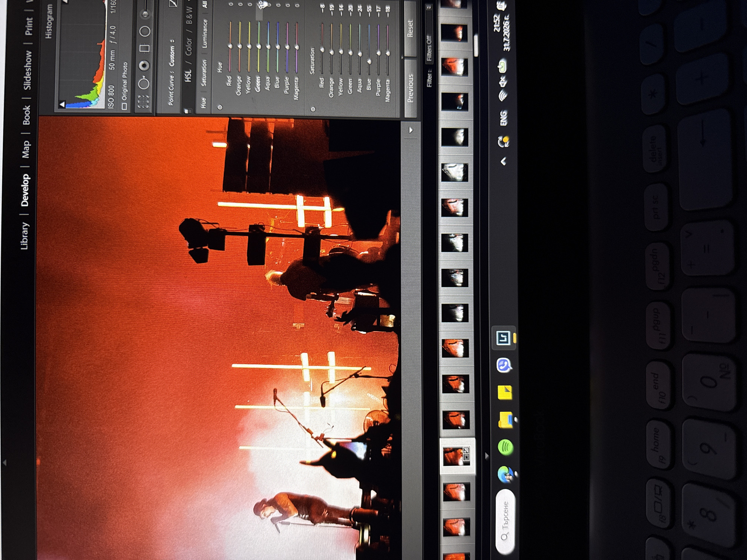The image size is (747, 560).
Task: Select the Red Eye Correction tool
Action: pyautogui.click(x=144, y=66)
